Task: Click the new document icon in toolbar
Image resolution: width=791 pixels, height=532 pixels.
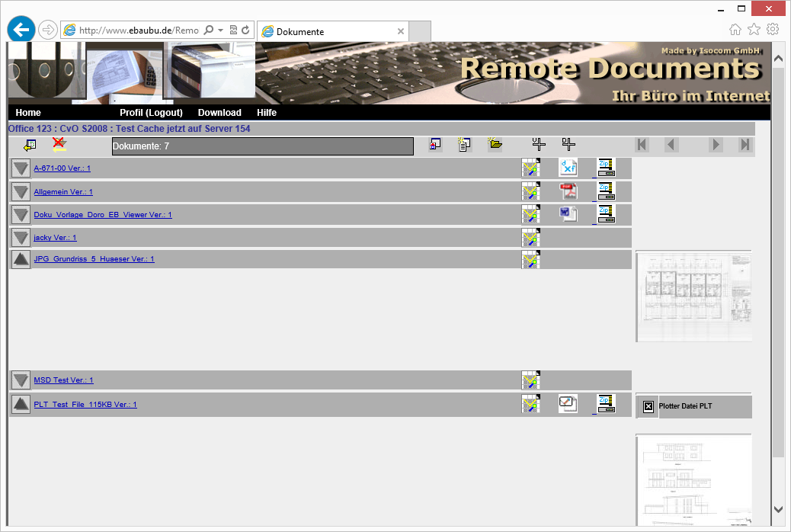Action: (x=465, y=144)
